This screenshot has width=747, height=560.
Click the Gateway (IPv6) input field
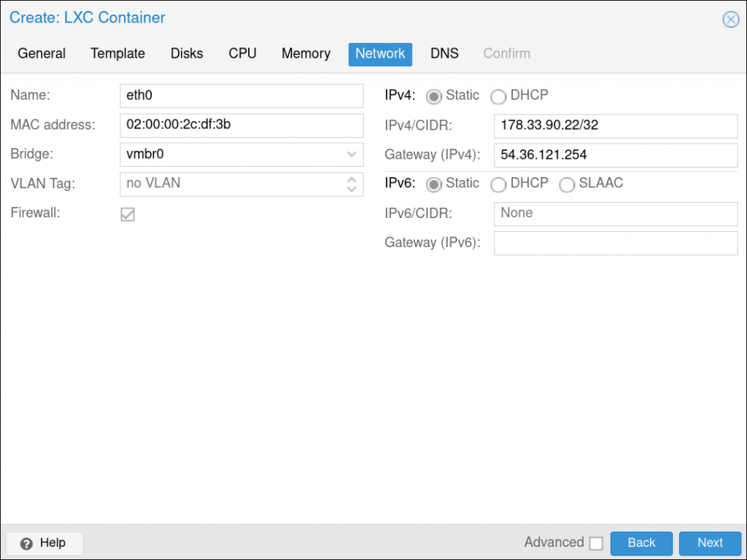[x=615, y=244]
